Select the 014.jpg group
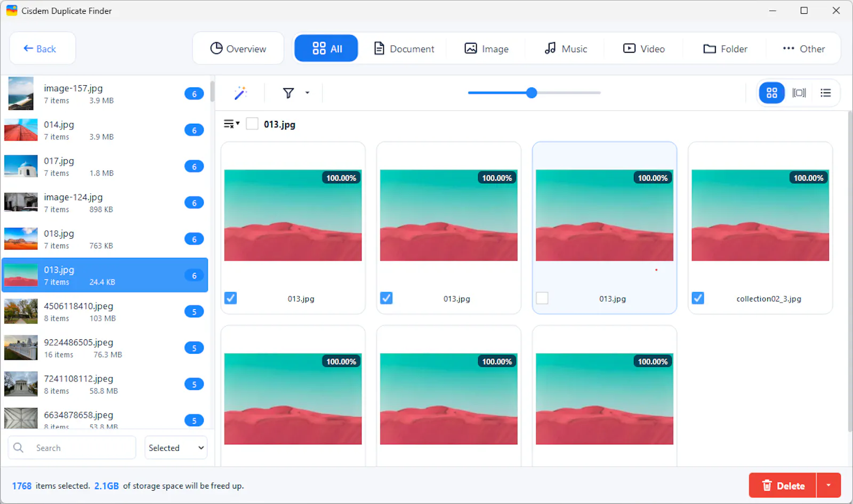853x504 pixels. [x=104, y=130]
